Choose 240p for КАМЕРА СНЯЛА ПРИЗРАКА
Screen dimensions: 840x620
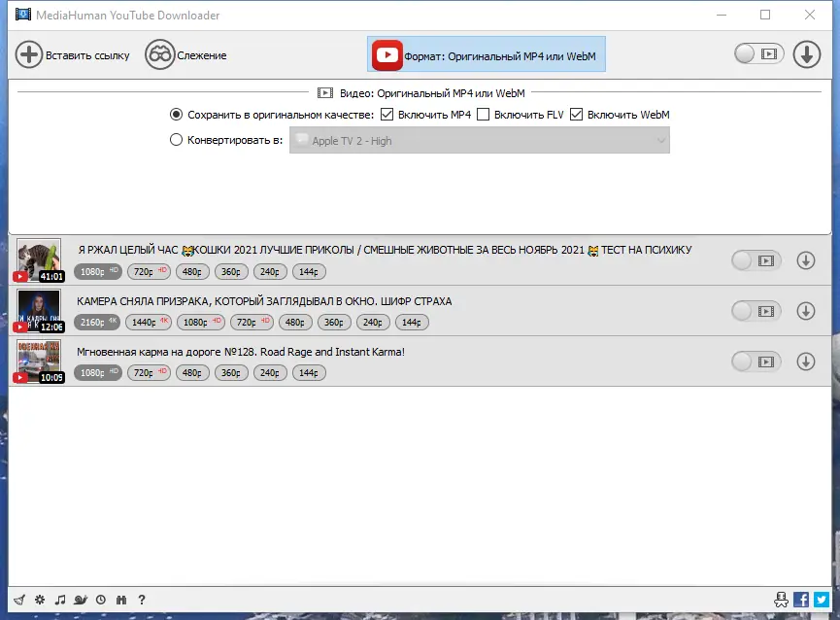tap(373, 322)
